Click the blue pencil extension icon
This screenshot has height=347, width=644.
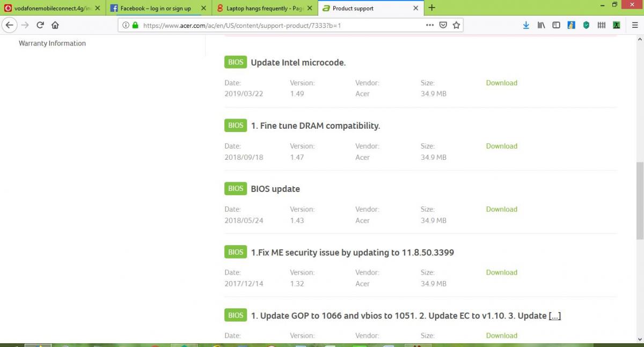(571, 25)
